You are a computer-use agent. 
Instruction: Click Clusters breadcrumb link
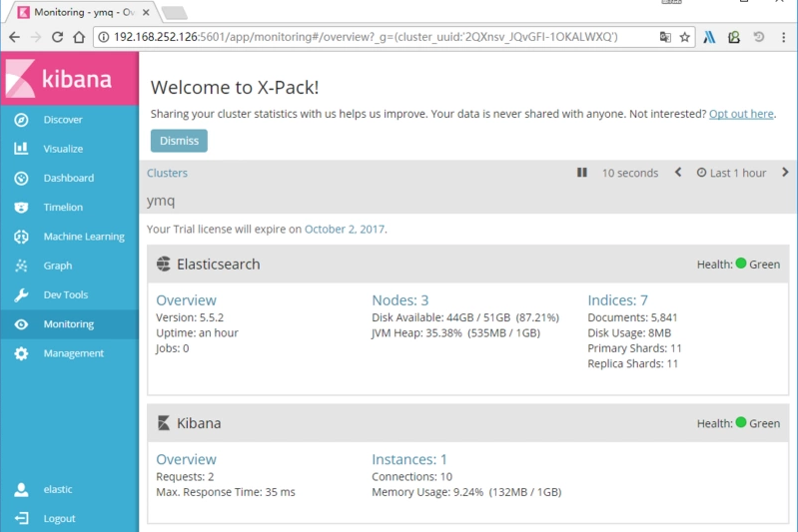click(x=167, y=173)
